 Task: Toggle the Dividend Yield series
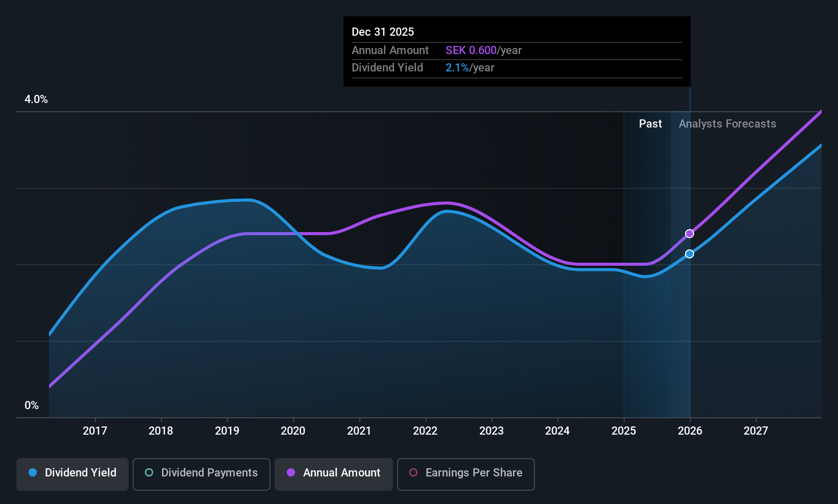click(72, 474)
